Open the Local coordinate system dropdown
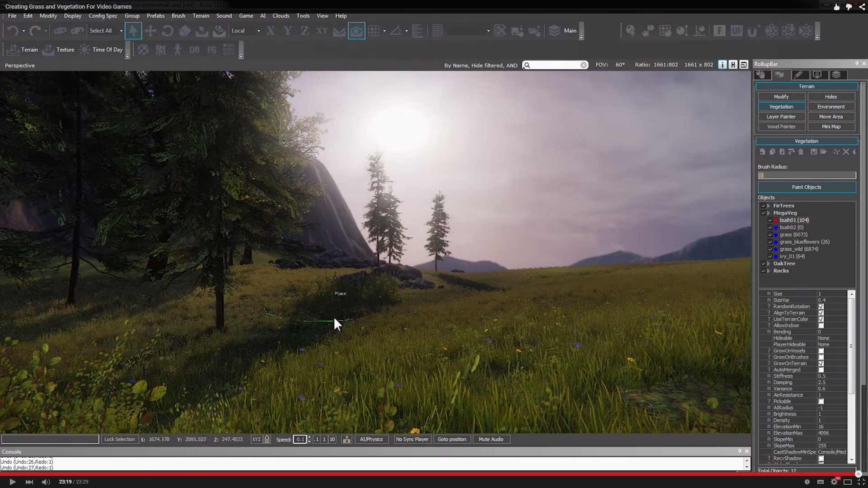 tap(258, 31)
